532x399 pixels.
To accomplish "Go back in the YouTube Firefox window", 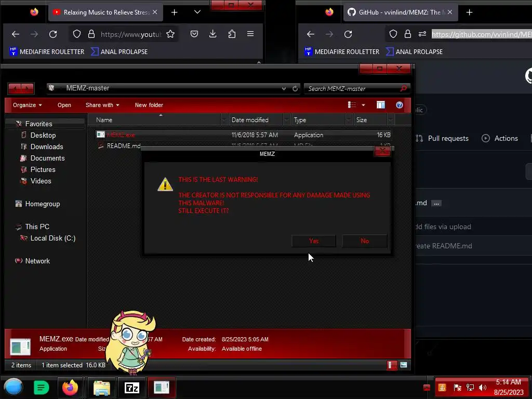I will point(16,34).
